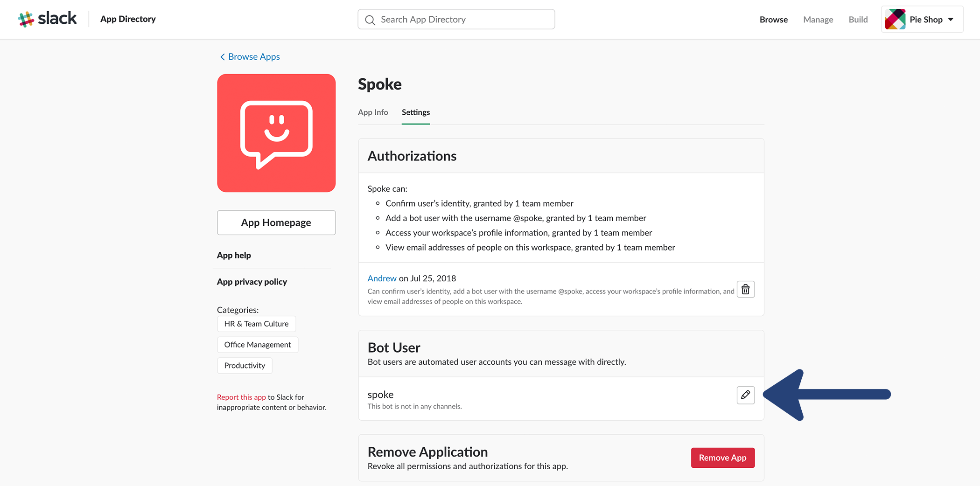The height and width of the screenshot is (486, 980).
Task: Click the Spoke app icon thumbnail
Action: click(276, 132)
